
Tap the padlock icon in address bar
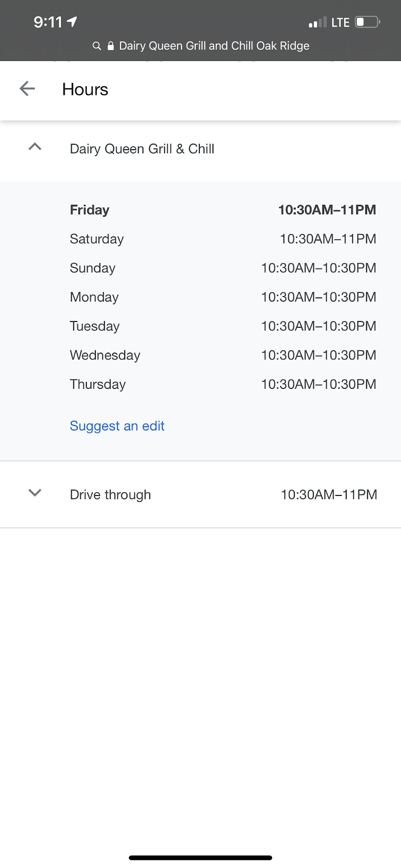pyautogui.click(x=110, y=46)
